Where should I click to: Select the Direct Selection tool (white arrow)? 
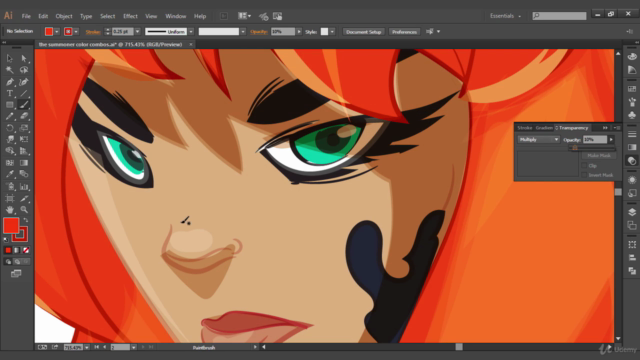pos(24,58)
